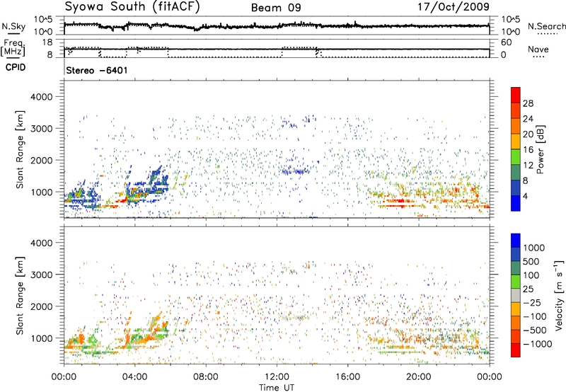Screen dimensions: 566x392
Task: Click the date '17/Oct/2009'
Action: 454,7
